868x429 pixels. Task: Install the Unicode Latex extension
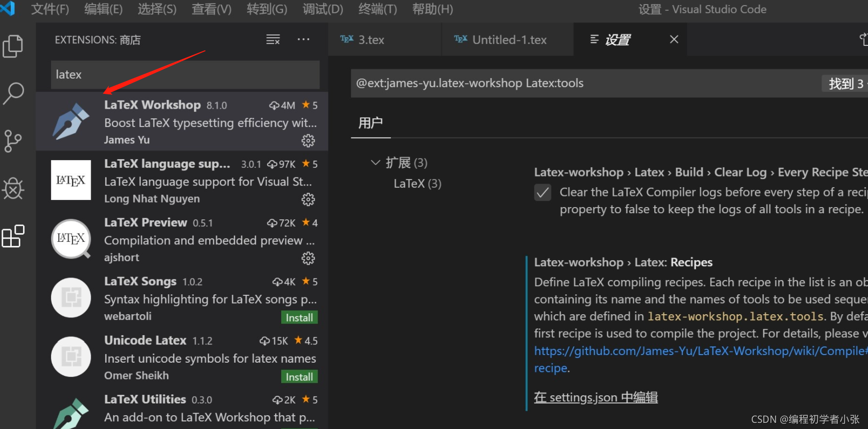coord(299,376)
